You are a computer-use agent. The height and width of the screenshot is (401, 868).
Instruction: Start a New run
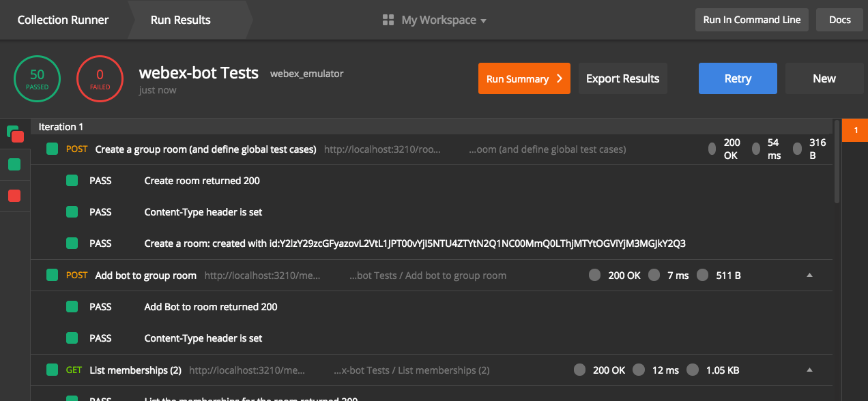(x=824, y=78)
